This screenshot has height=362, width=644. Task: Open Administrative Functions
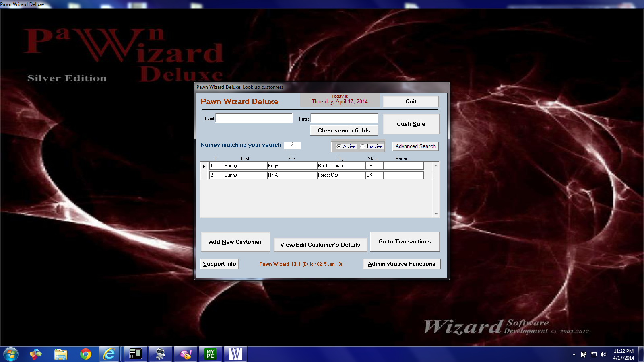point(401,264)
